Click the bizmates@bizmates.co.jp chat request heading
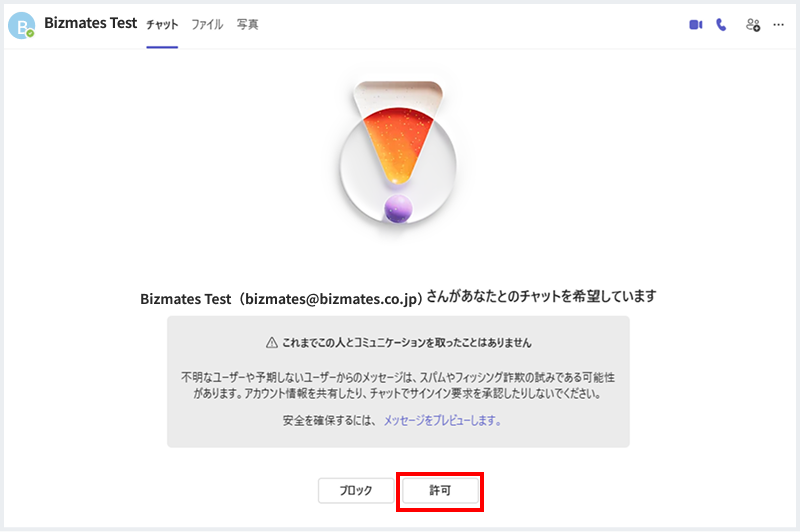This screenshot has height=532, width=800. tap(398, 298)
